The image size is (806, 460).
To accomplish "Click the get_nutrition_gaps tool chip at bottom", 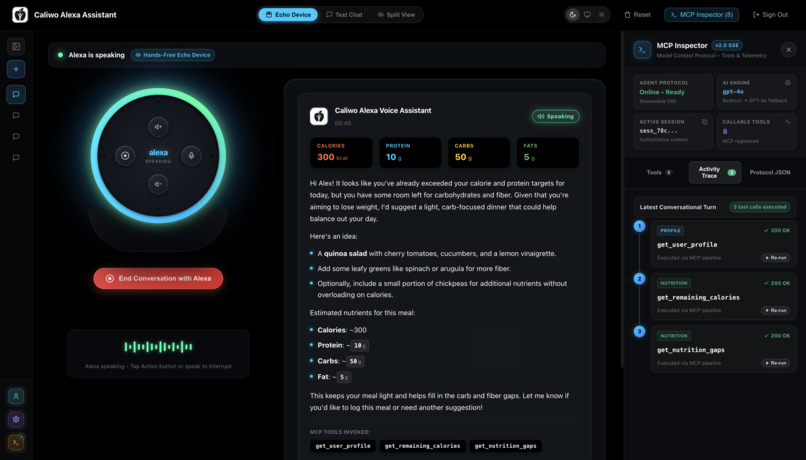I will click(505, 446).
